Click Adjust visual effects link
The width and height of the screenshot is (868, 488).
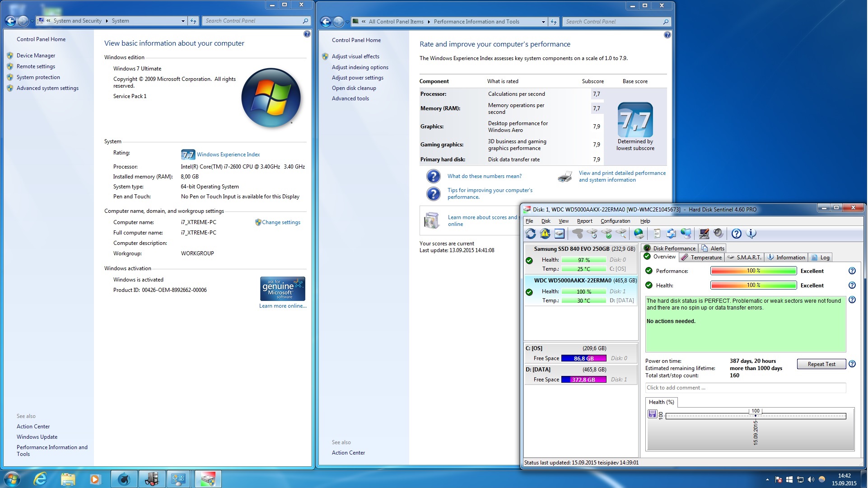(355, 56)
